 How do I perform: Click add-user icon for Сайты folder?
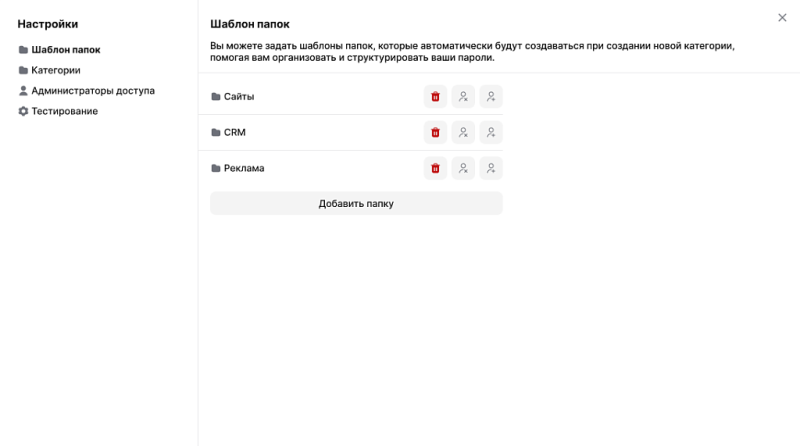point(491,97)
